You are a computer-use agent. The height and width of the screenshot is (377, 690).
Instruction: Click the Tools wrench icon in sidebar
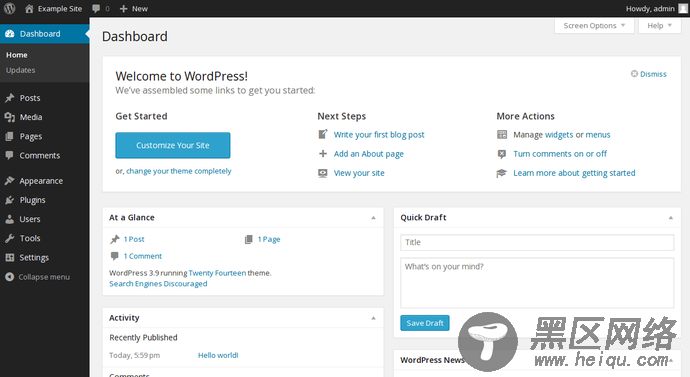pyautogui.click(x=10, y=238)
